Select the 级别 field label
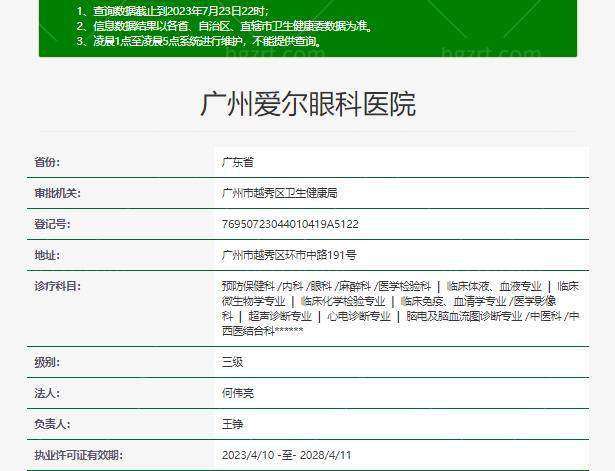The height and width of the screenshot is (471, 615). 47,361
